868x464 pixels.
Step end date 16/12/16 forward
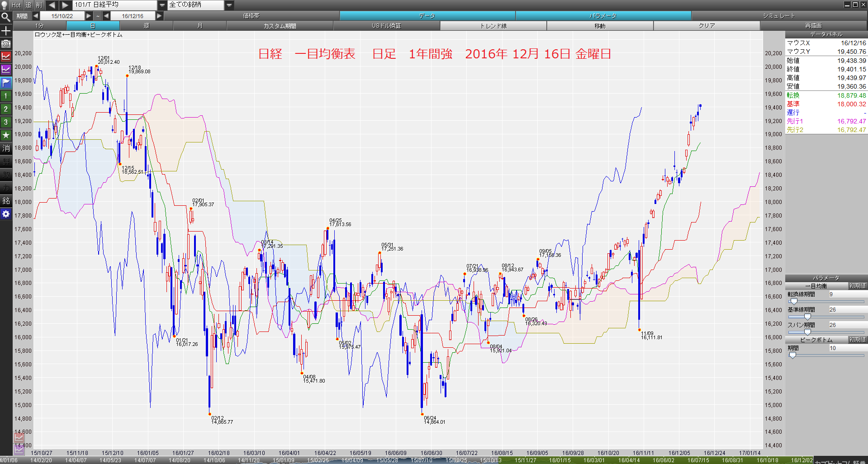[159, 16]
